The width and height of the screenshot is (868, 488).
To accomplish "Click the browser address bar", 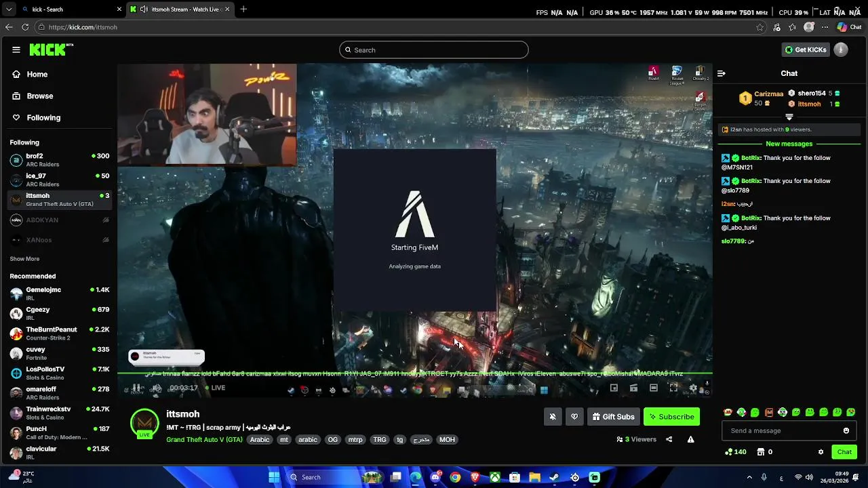I will click(400, 27).
